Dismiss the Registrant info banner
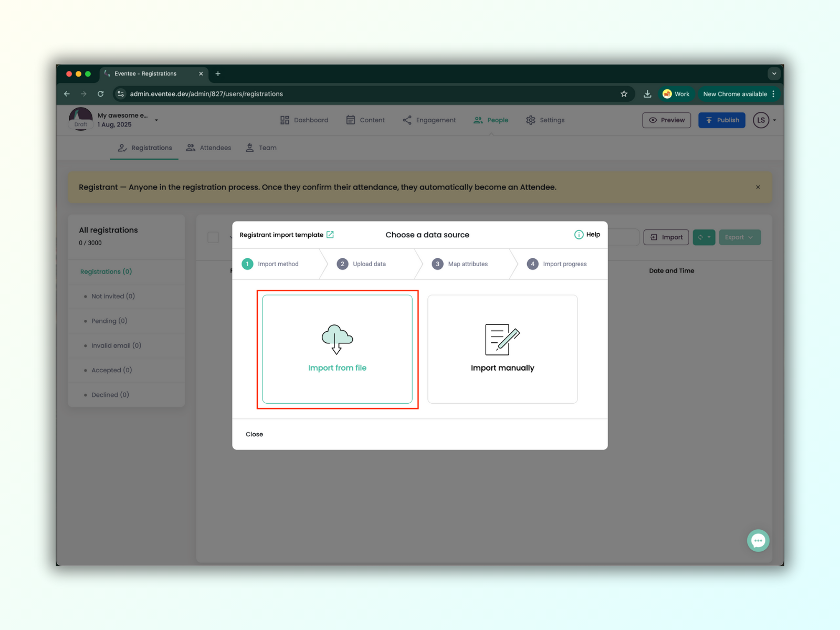Image resolution: width=840 pixels, height=630 pixels. coord(758,187)
